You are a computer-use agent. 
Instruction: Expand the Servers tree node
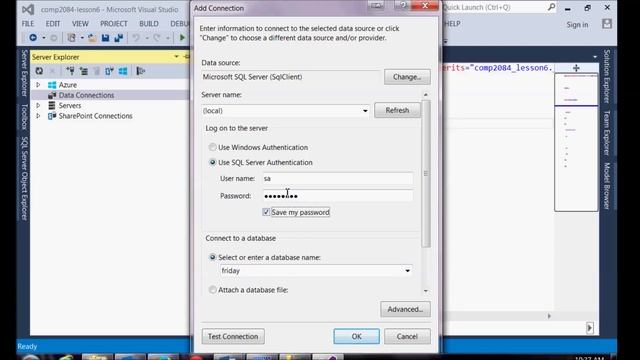point(38,105)
